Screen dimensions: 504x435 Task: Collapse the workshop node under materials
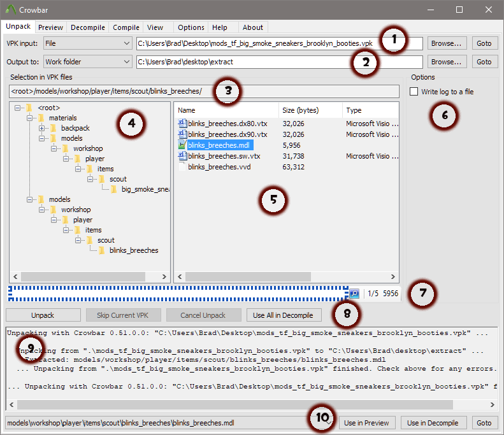[x=54, y=148]
